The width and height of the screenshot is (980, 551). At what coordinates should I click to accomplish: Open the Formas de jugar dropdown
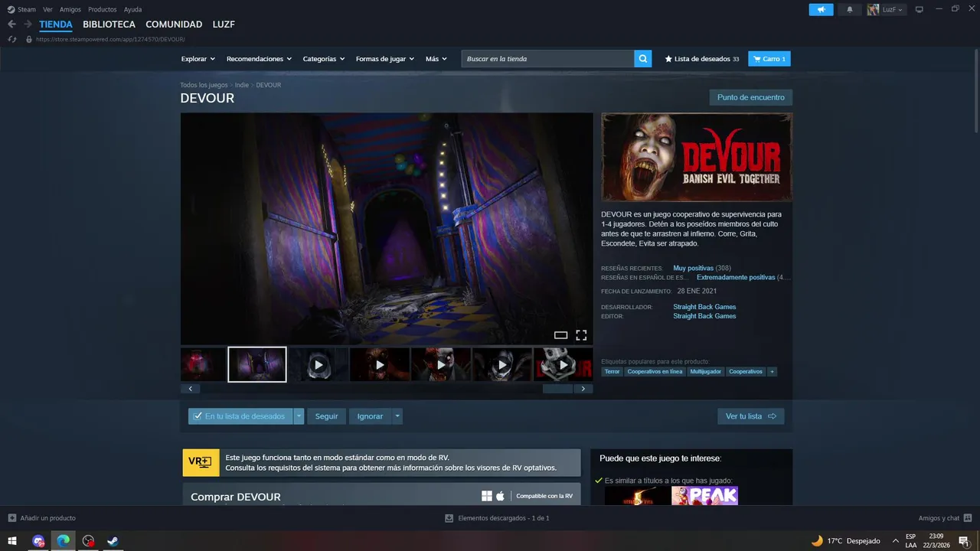pos(385,59)
